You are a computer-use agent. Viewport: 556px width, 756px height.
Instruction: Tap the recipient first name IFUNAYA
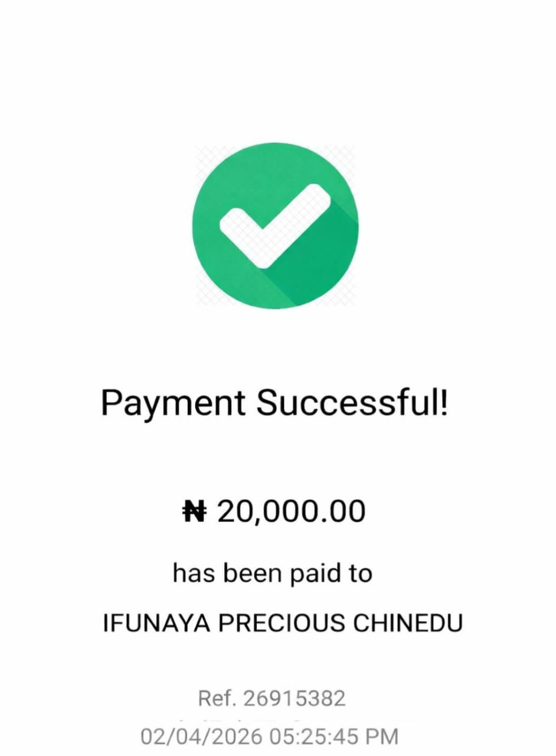coord(155,624)
